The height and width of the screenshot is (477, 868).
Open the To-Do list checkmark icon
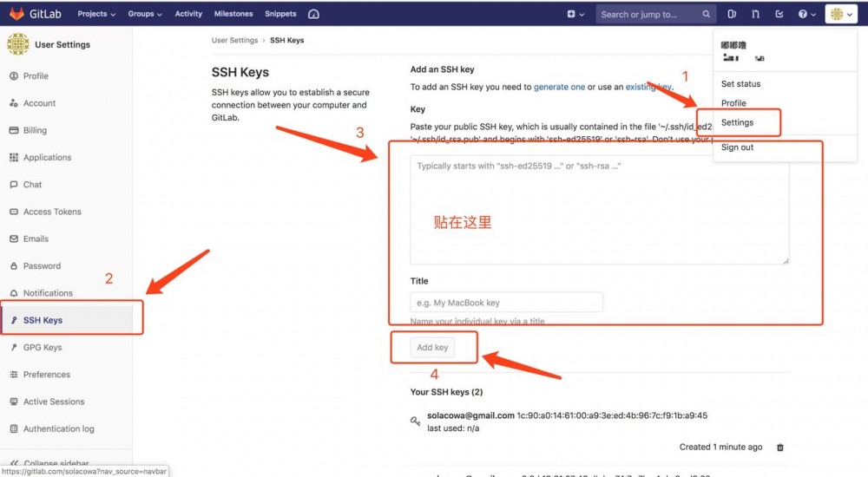coord(779,14)
